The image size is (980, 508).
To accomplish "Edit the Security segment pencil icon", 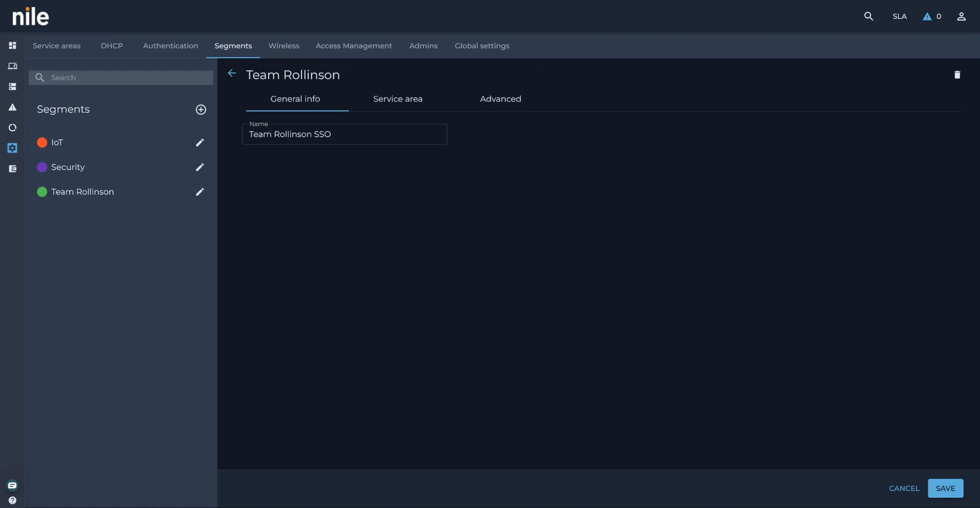I will pyautogui.click(x=200, y=167).
